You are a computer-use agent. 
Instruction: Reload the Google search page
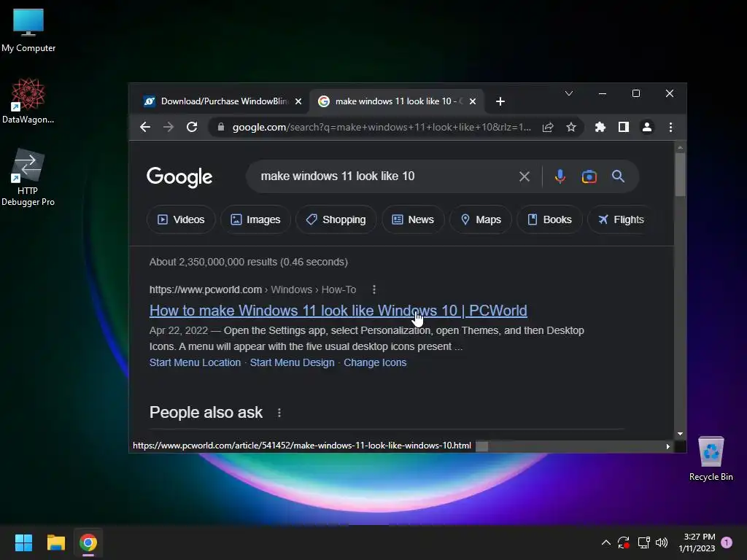192,127
